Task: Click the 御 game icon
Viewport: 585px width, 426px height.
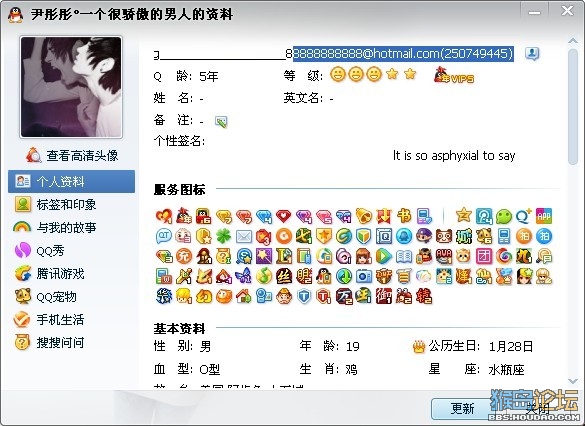Action: 384,297
